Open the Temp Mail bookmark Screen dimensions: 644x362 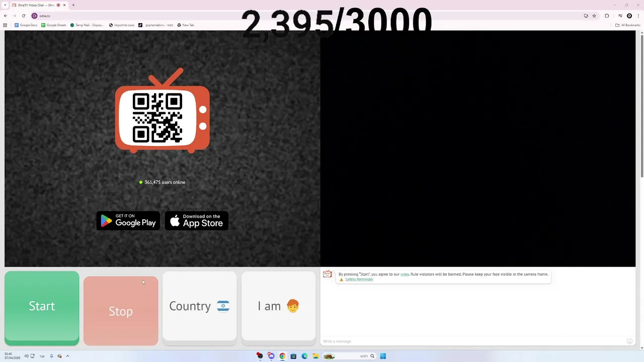[x=87, y=25]
